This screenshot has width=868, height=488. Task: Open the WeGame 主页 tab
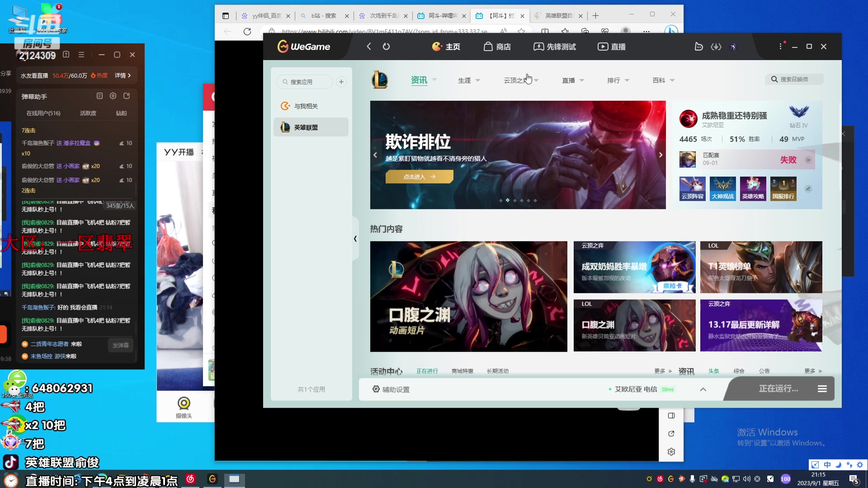[x=446, y=47]
